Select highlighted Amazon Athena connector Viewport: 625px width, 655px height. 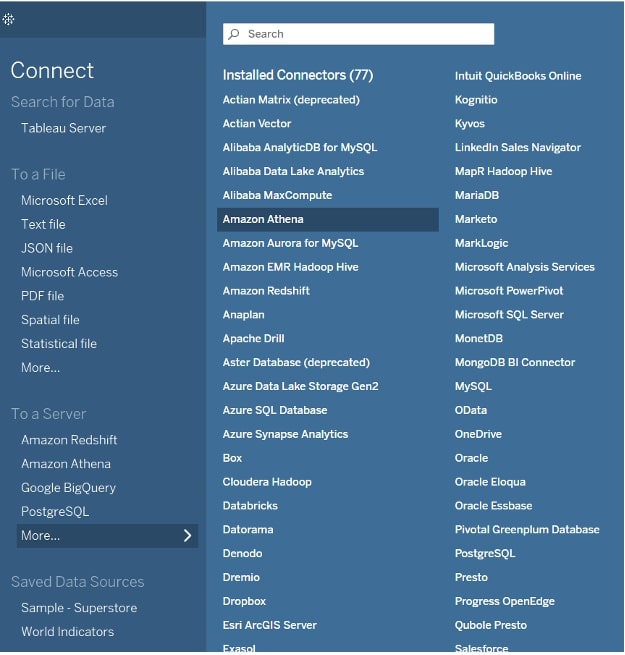click(x=328, y=220)
